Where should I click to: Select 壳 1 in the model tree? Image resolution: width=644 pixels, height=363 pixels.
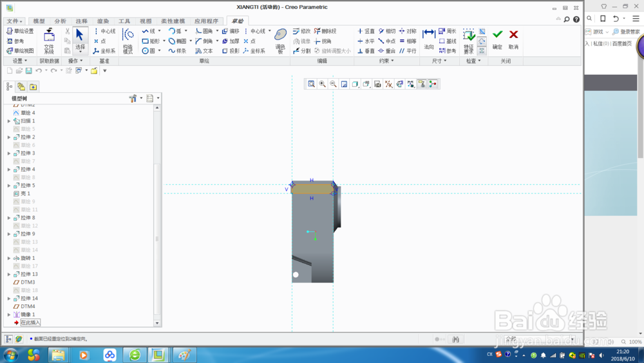(x=22, y=193)
